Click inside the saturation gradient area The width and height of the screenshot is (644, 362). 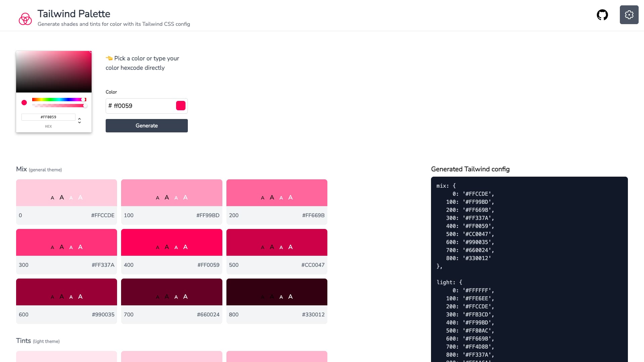click(x=54, y=72)
